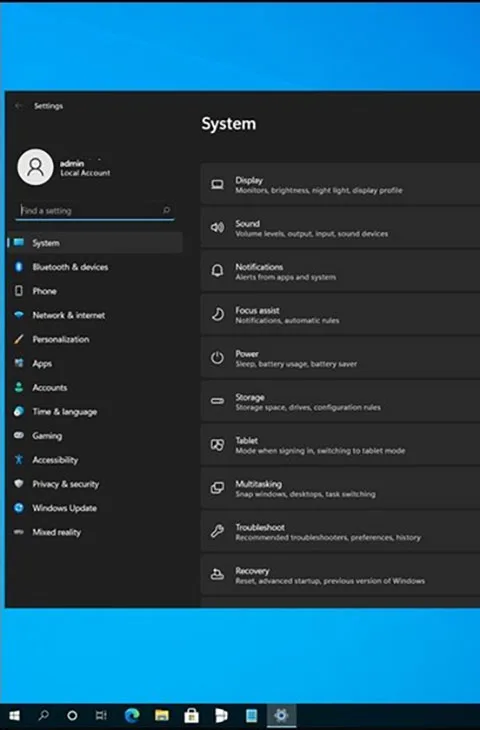This screenshot has width=480, height=730.
Task: Click the Find a setting search box
Action: (x=95, y=210)
